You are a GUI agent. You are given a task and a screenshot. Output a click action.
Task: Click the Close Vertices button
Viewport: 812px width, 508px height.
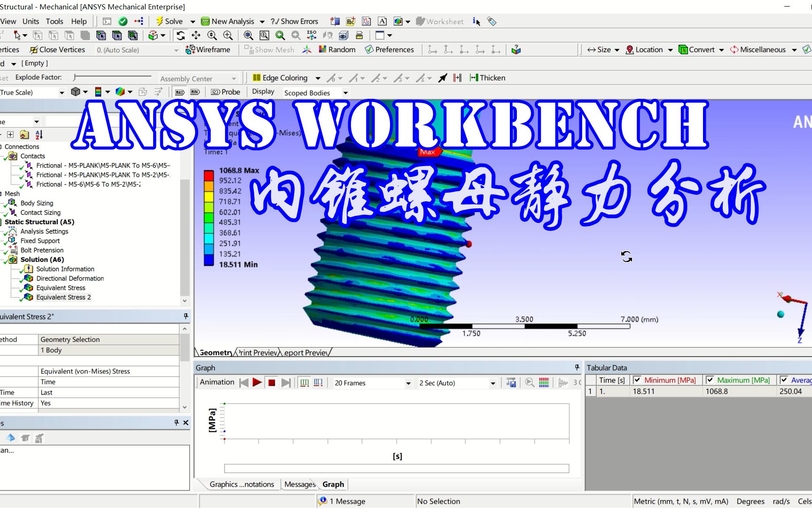(x=57, y=49)
